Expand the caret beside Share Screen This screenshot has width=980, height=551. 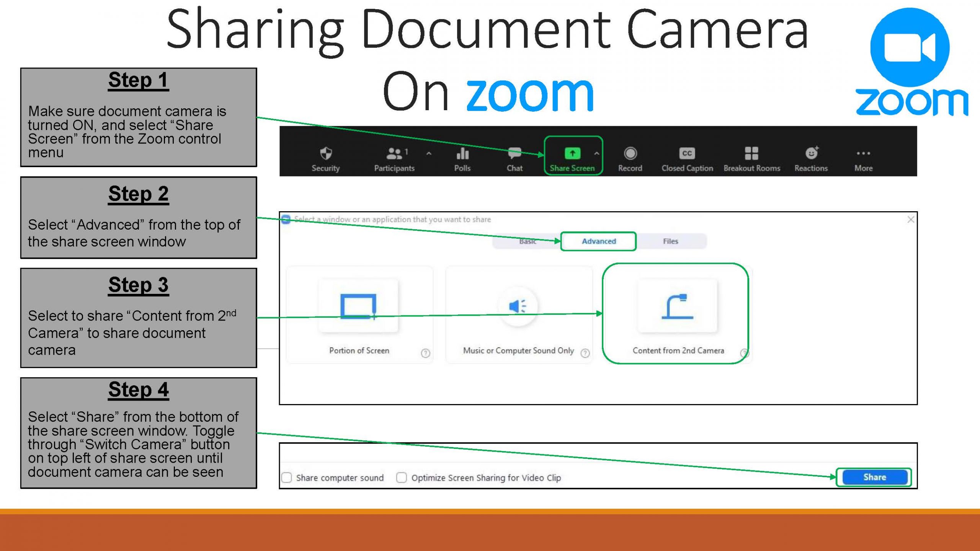[x=596, y=153]
